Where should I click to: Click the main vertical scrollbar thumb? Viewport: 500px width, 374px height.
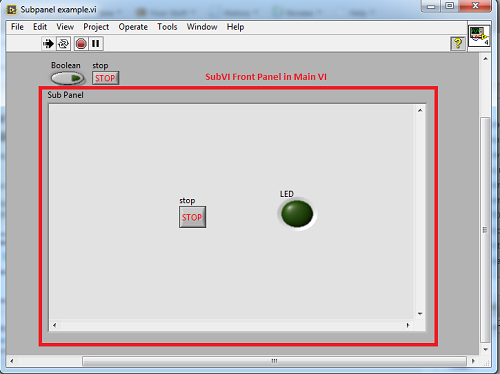[485, 230]
